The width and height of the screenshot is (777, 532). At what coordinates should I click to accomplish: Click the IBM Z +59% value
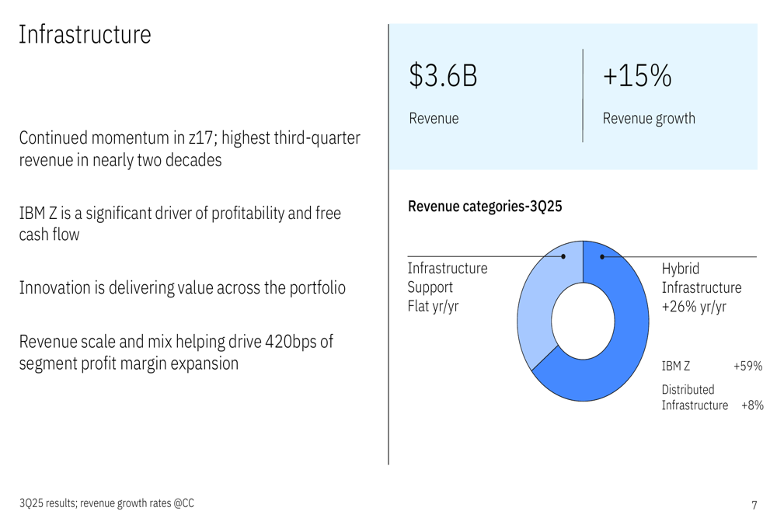[x=747, y=366]
